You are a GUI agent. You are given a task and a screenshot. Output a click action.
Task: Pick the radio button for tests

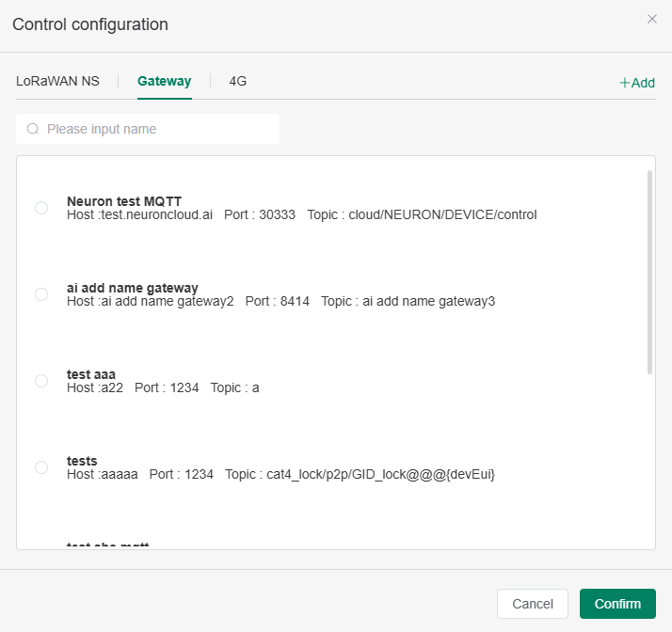pos(41,467)
